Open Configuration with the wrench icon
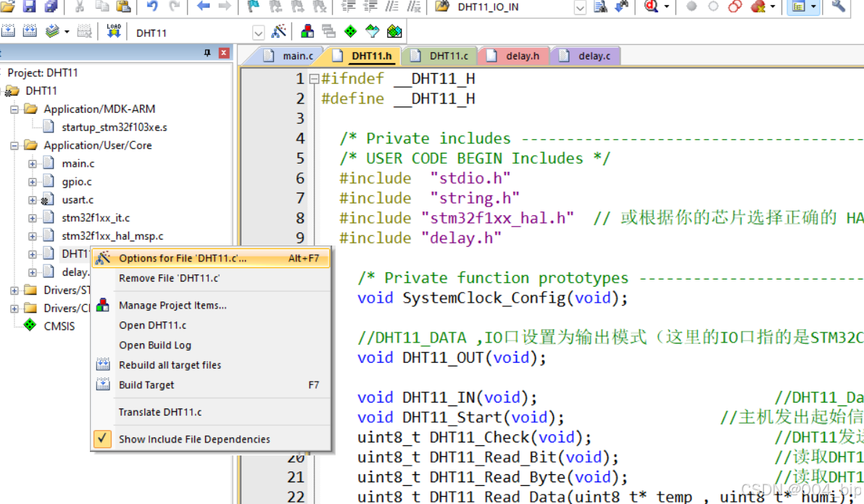 point(838,7)
